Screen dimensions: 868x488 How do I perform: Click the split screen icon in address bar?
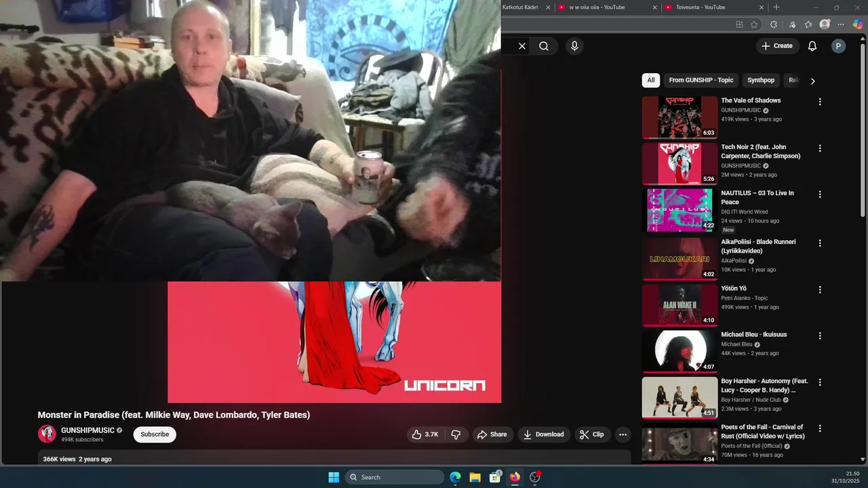[739, 24]
